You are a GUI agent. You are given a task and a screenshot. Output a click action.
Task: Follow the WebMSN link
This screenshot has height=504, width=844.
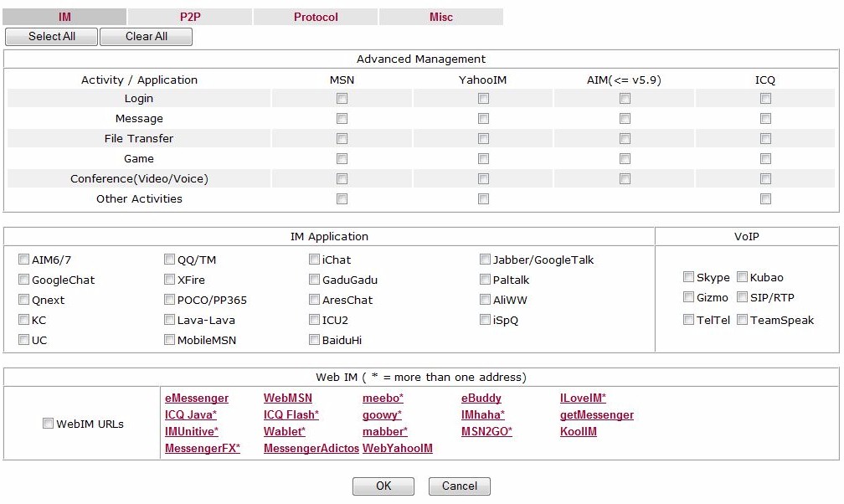(x=288, y=398)
